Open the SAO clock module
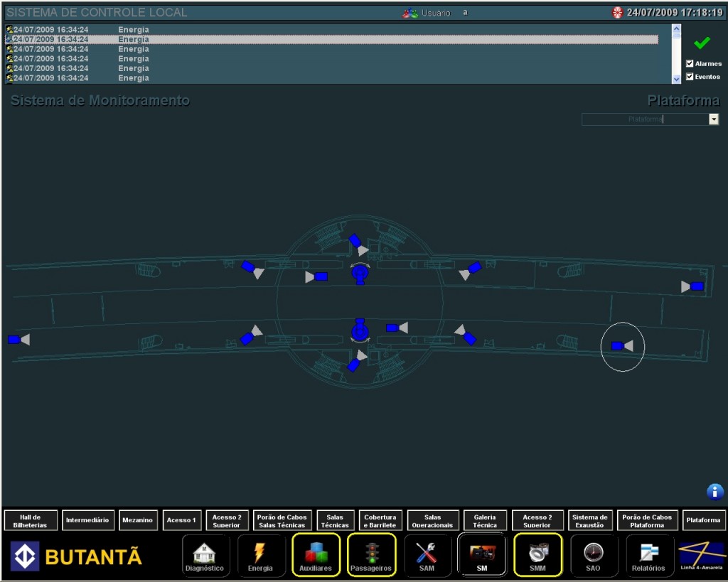728x582 pixels. click(x=594, y=556)
